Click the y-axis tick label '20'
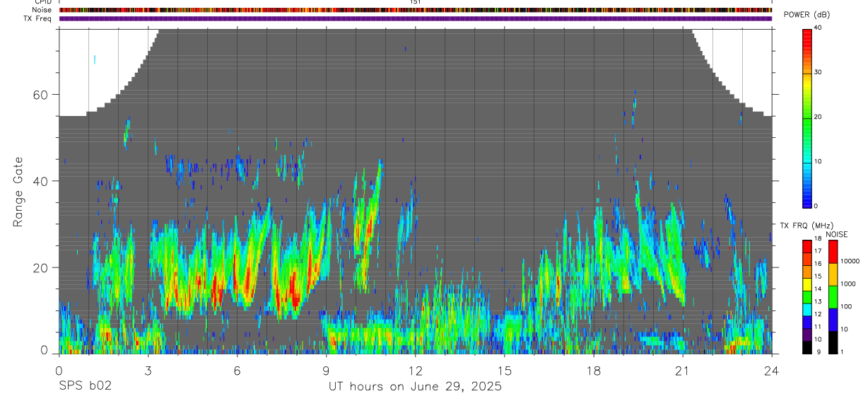This screenshot has height=401, width=868. pos(40,267)
